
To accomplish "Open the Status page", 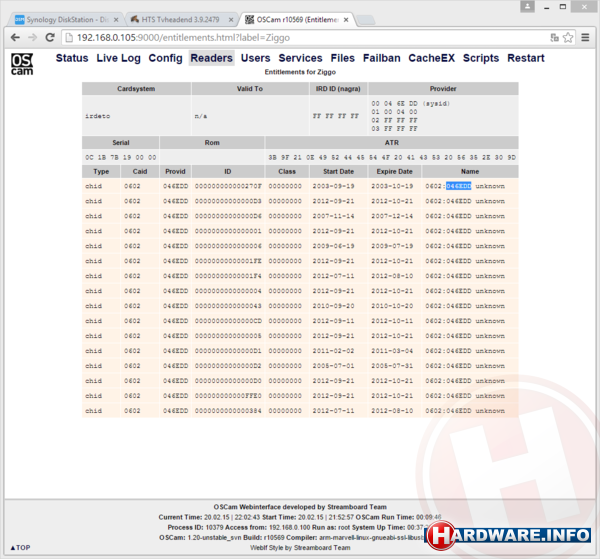I will click(72, 58).
